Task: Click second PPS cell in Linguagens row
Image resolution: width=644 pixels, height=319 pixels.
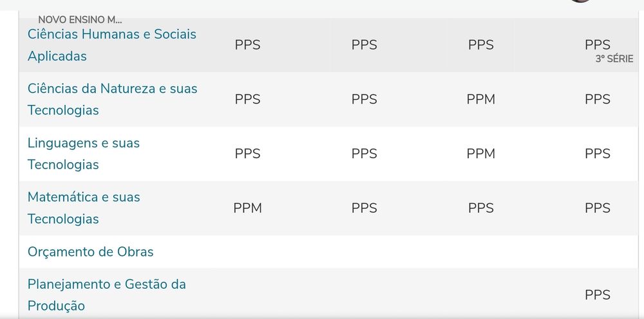Action: click(x=364, y=154)
